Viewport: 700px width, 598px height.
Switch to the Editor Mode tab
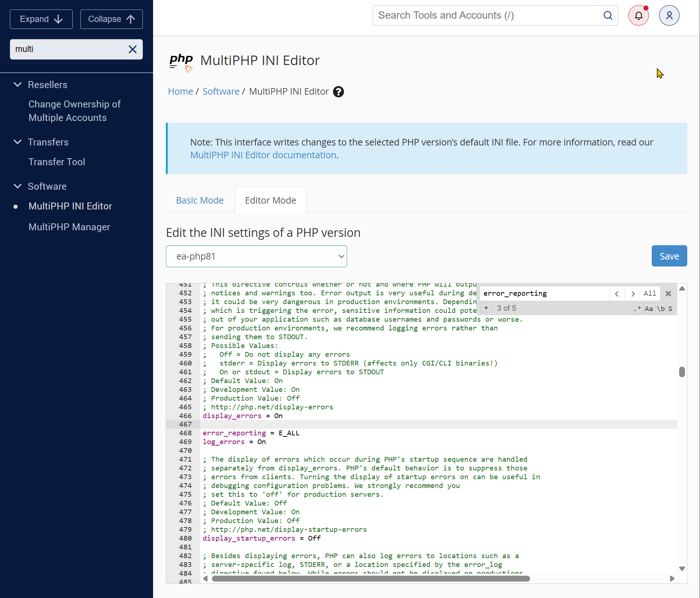coord(271,200)
